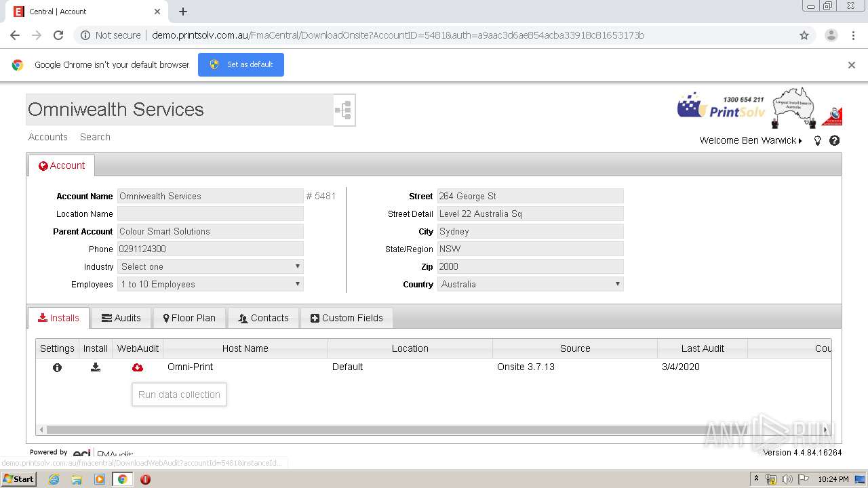Sort by the Location column header
This screenshot has width=868, height=488.
click(x=410, y=348)
